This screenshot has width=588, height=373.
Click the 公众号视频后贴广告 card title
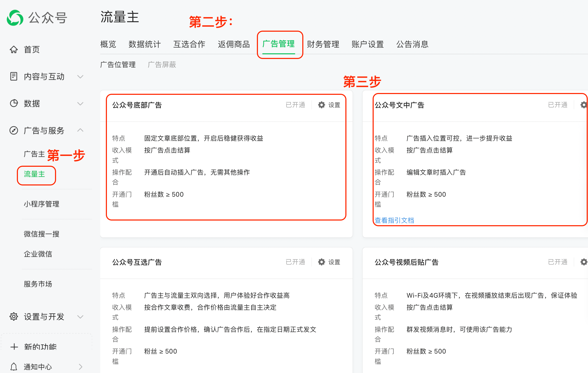click(407, 262)
